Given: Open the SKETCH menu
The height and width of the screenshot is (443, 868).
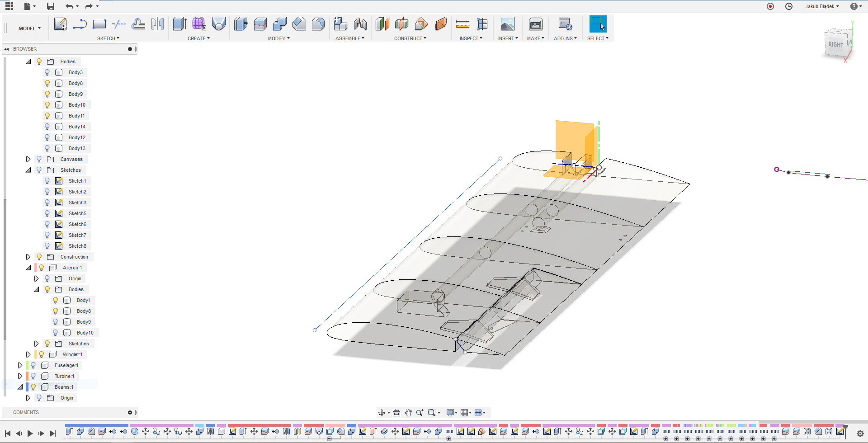Looking at the screenshot, I should [108, 38].
